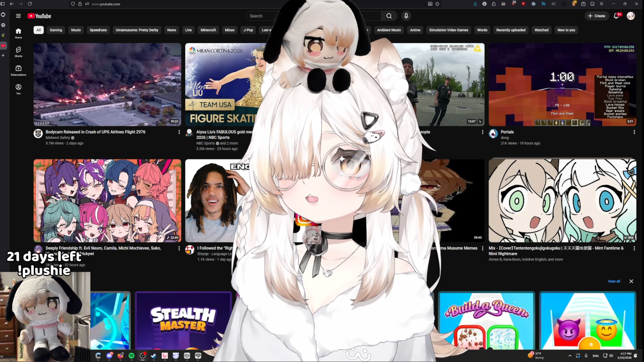Open notifications bell
This screenshot has height=362, width=644.
tap(616, 16)
